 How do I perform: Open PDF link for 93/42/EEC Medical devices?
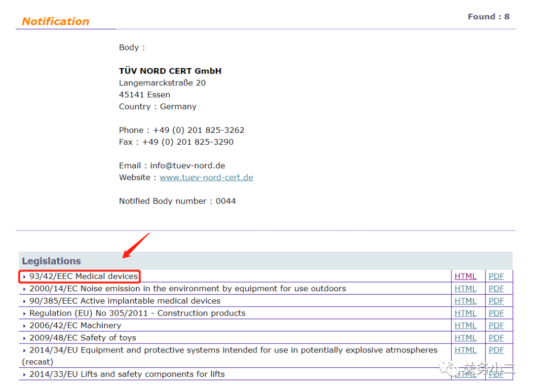coord(496,276)
